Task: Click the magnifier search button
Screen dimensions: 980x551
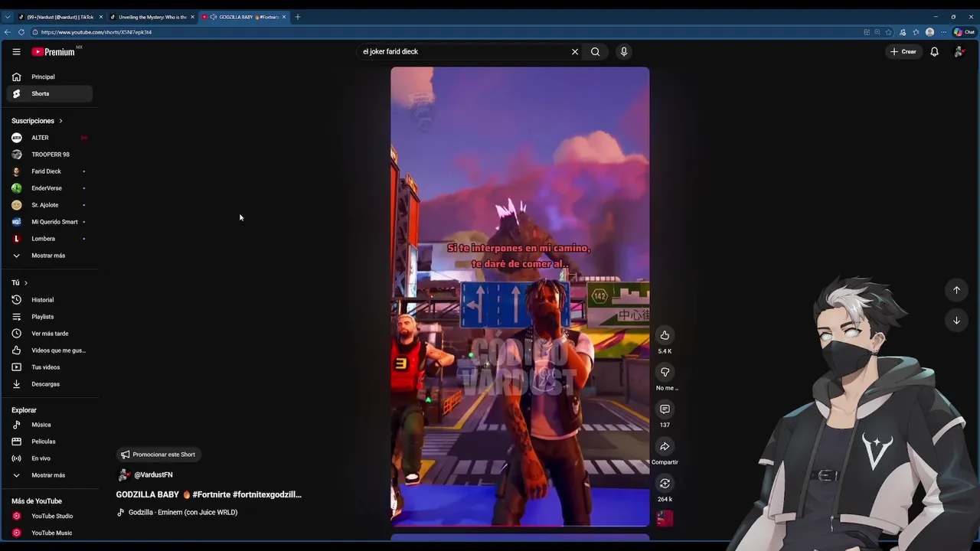Action: tap(595, 51)
